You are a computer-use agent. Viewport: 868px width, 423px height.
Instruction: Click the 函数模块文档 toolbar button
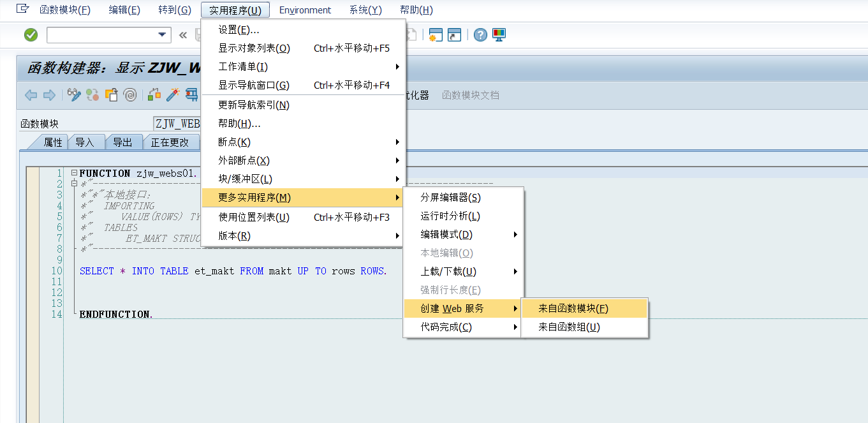tap(471, 95)
